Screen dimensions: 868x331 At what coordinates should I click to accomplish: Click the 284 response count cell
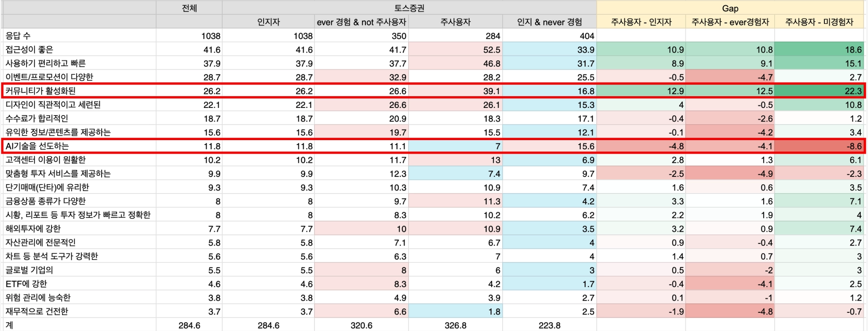[x=456, y=36]
